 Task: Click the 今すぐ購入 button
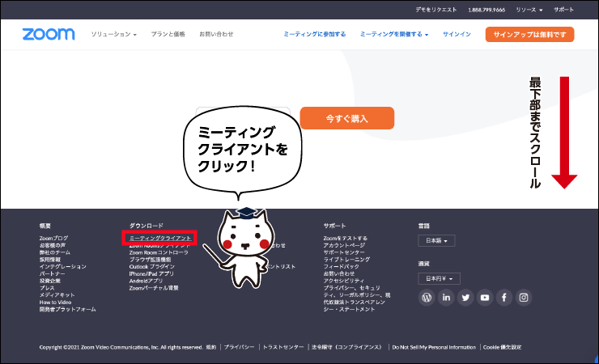tap(347, 118)
